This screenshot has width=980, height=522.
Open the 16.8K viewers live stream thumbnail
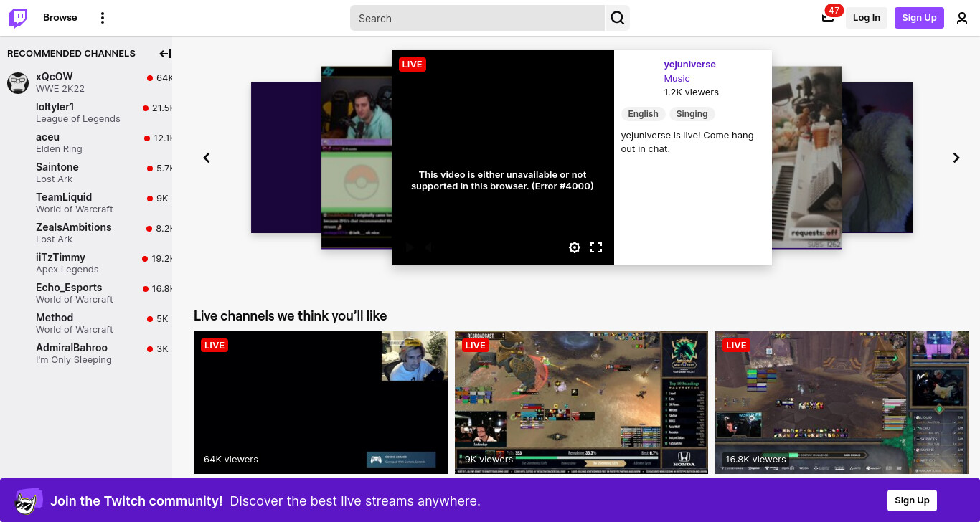[x=842, y=402]
